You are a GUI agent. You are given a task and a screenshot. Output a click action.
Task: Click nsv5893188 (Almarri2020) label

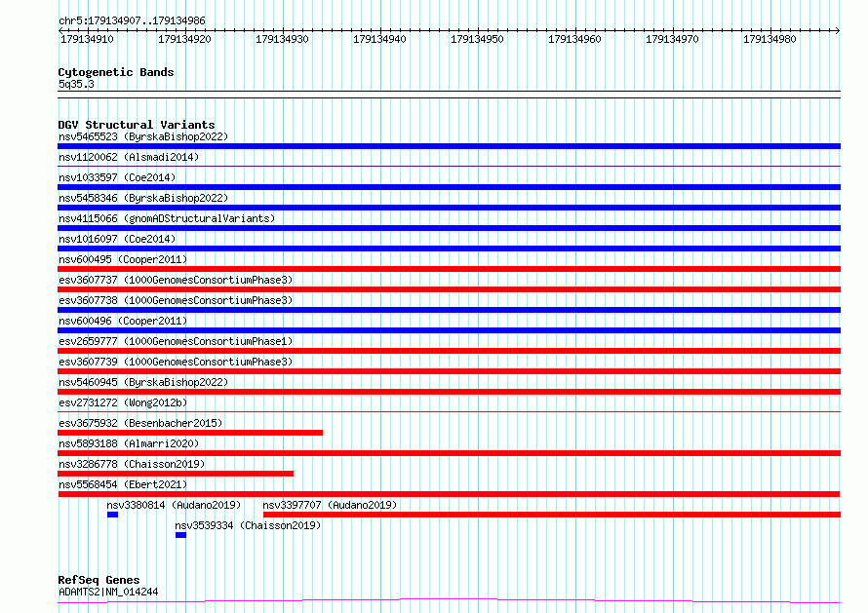[x=129, y=443]
